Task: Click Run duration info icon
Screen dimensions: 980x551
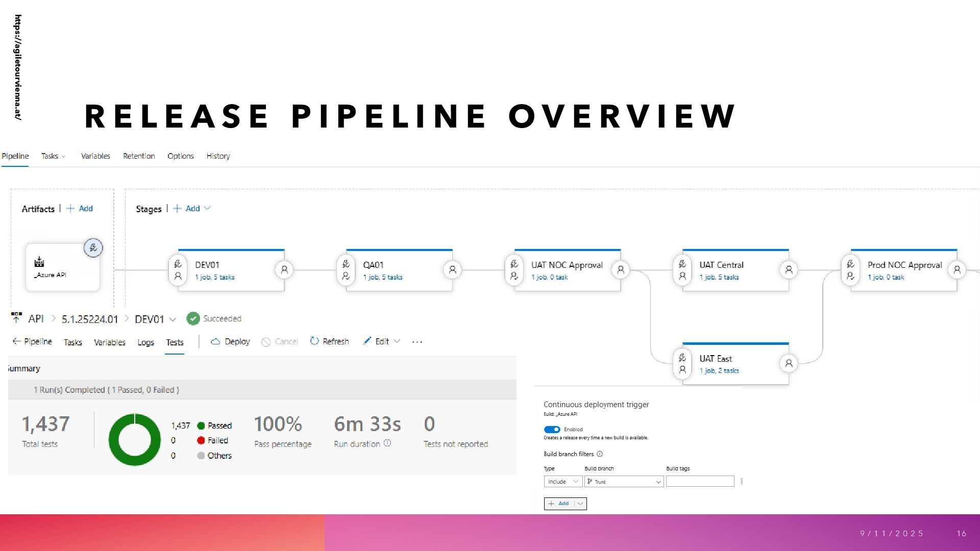Action: [x=387, y=443]
